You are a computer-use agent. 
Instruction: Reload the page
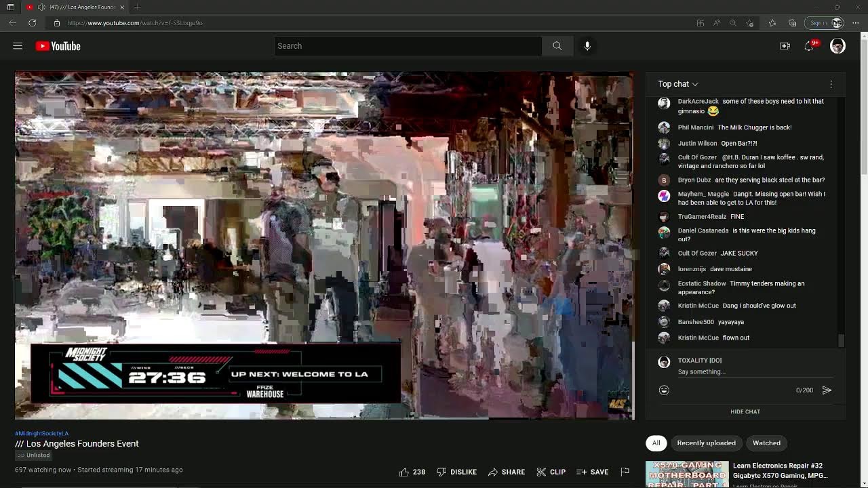point(32,23)
